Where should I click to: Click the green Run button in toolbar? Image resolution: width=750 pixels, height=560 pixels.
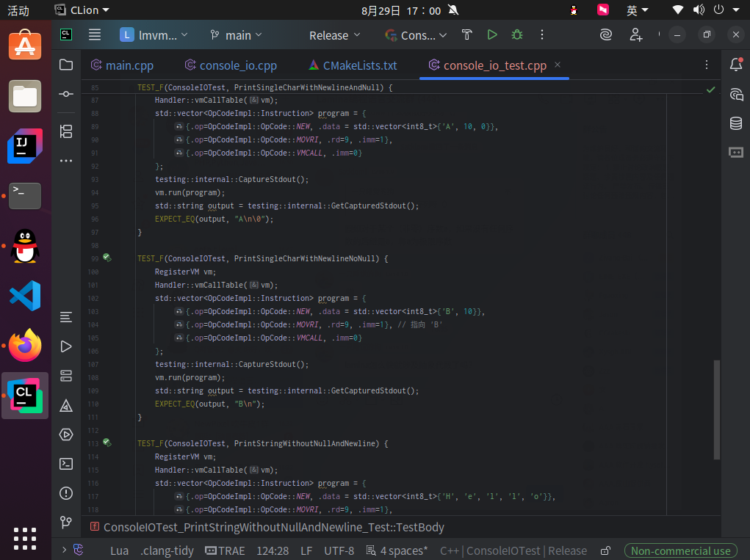492,34
